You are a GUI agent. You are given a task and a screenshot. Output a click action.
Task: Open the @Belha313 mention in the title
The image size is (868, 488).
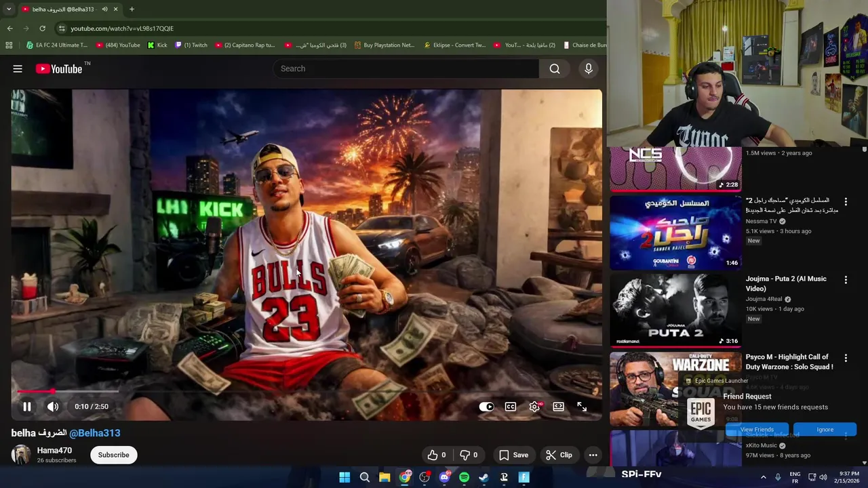click(x=95, y=433)
